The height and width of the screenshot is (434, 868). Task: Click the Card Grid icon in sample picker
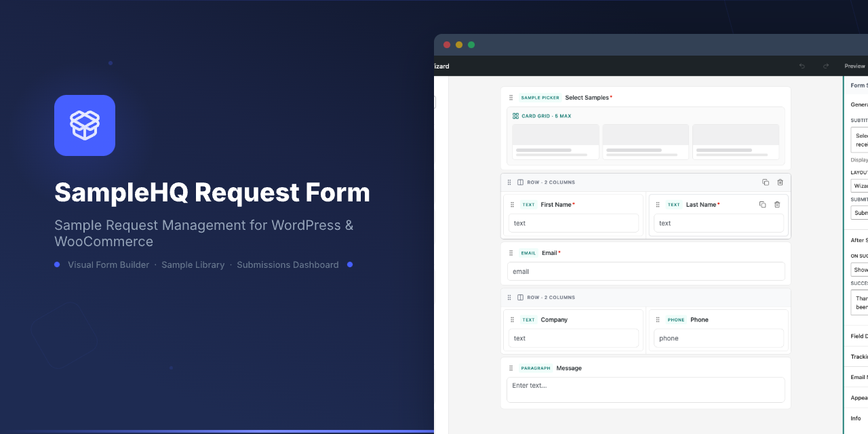click(x=515, y=116)
